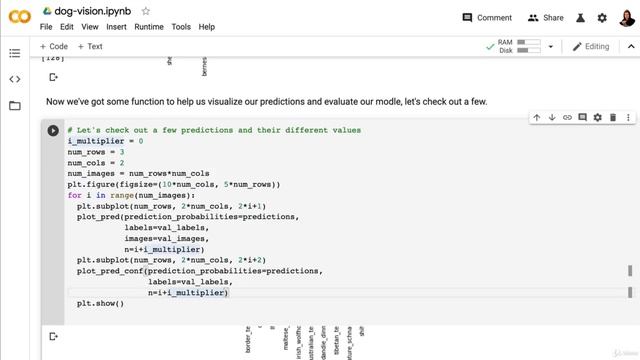The height and width of the screenshot is (360, 640).
Task: Open the Help menu
Action: [207, 27]
